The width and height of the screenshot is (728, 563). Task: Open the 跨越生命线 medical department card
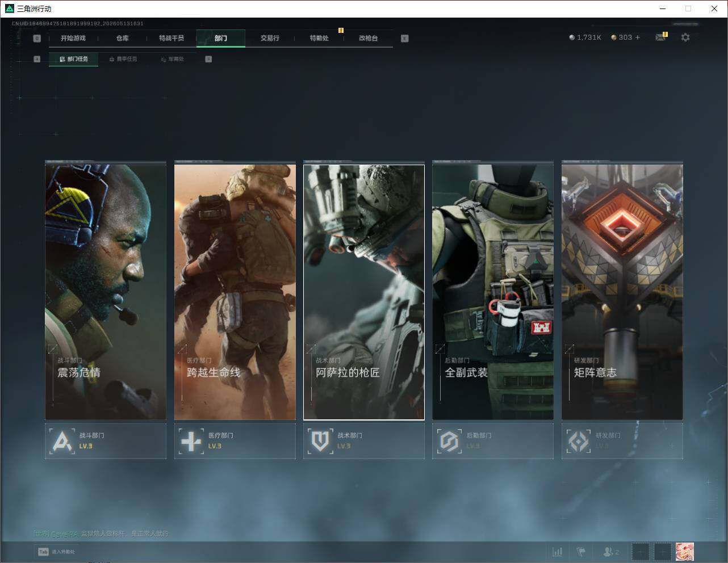[235, 292]
